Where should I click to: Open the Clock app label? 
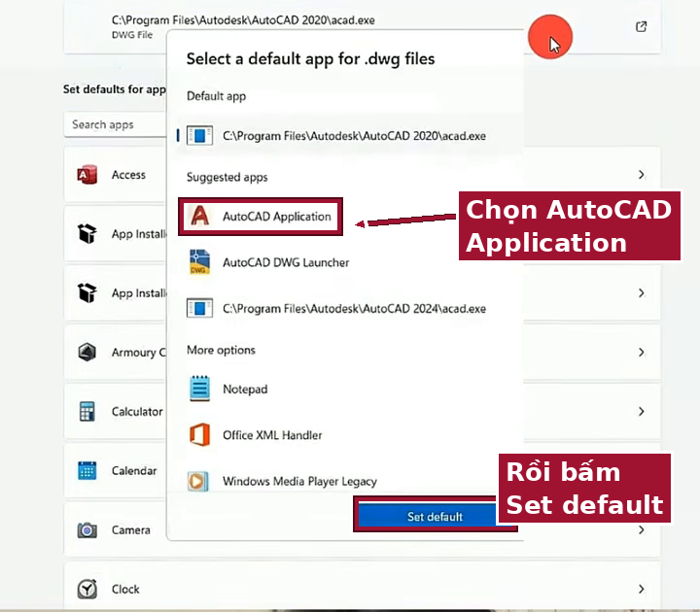125,590
